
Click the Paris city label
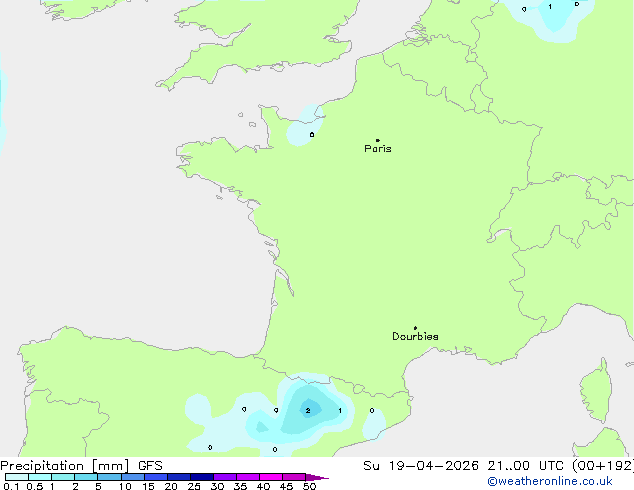[378, 149]
